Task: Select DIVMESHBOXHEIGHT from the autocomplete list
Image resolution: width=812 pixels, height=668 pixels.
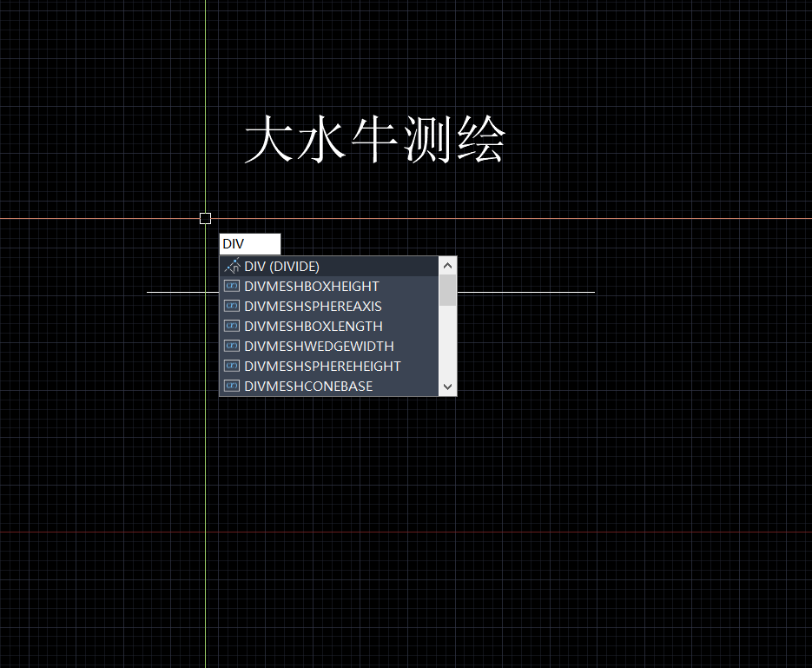Action: pos(311,286)
